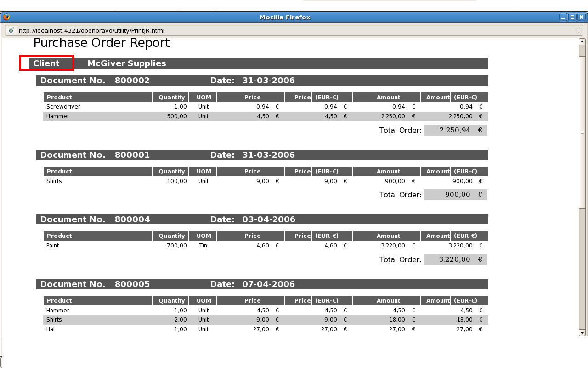Click the "Client" label

[x=46, y=63]
